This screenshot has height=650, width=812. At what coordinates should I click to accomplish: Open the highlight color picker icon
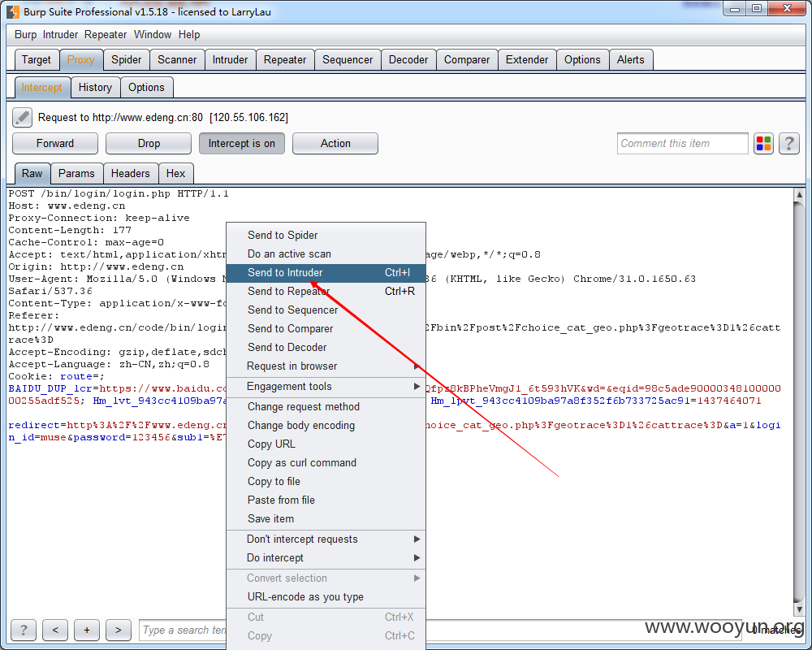[763, 144]
